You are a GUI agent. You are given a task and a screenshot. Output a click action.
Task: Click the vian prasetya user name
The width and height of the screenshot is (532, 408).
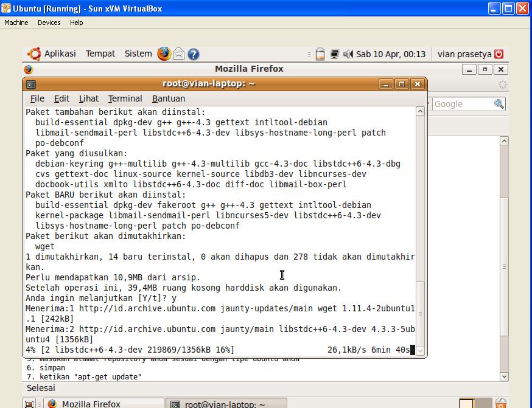pyautogui.click(x=464, y=54)
